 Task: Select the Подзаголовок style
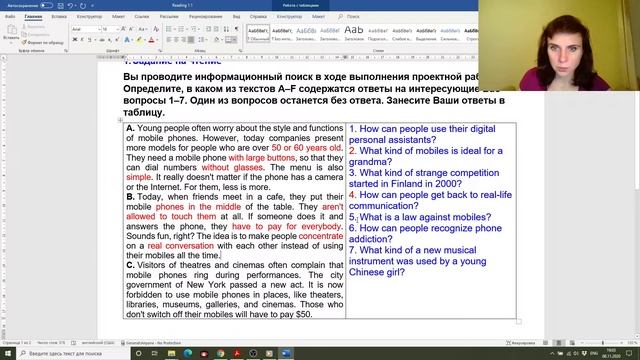pos(378,33)
